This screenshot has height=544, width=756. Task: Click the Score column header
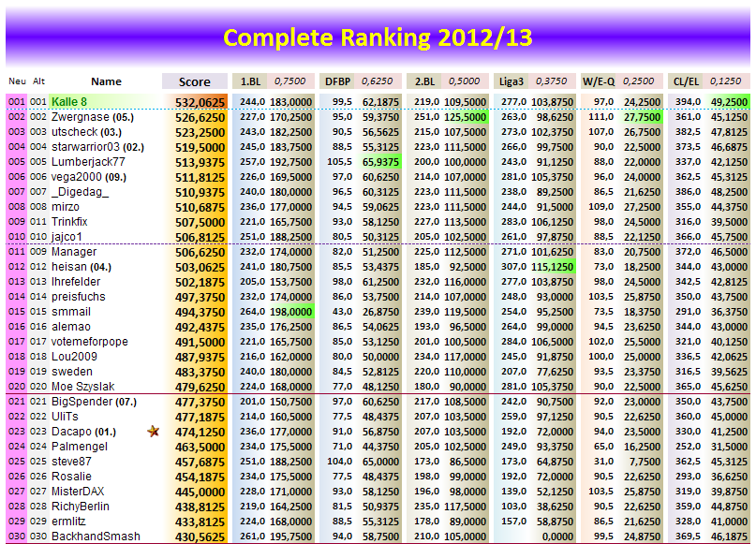[x=194, y=81]
